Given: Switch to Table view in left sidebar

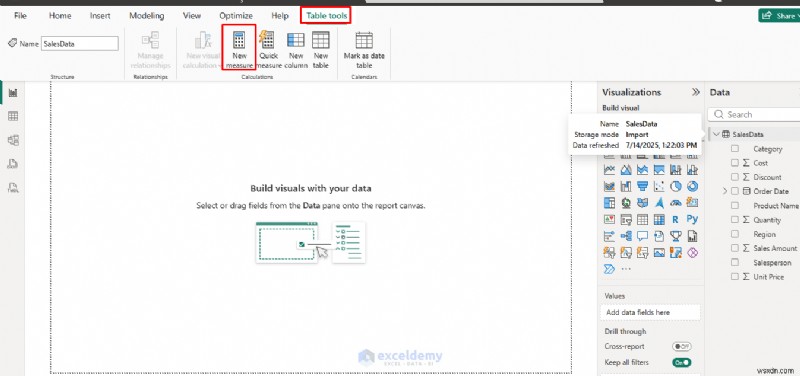Looking at the screenshot, I should pos(13,116).
